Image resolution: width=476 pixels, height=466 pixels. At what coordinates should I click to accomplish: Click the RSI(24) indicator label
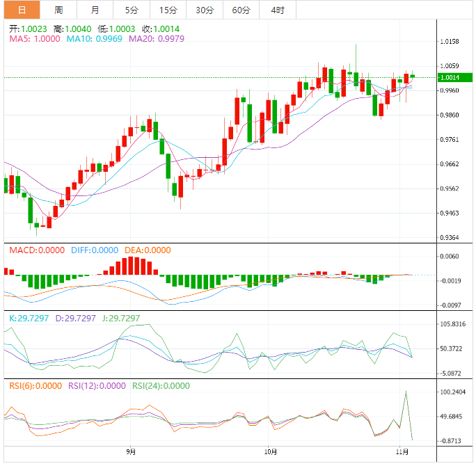(161, 386)
